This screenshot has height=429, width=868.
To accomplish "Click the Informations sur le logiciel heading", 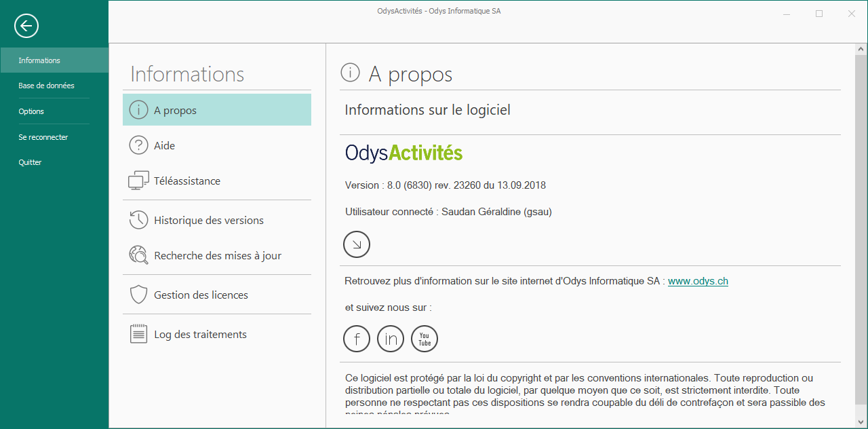I will (x=427, y=110).
